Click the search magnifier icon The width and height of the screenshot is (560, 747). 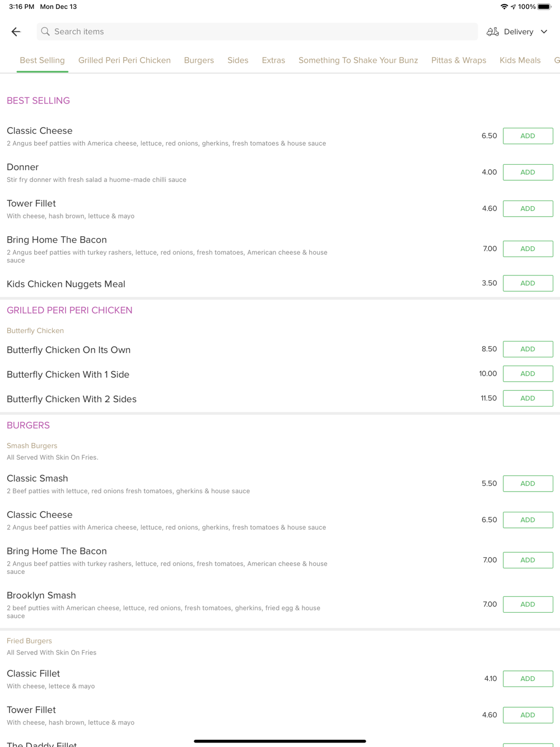pyautogui.click(x=45, y=32)
